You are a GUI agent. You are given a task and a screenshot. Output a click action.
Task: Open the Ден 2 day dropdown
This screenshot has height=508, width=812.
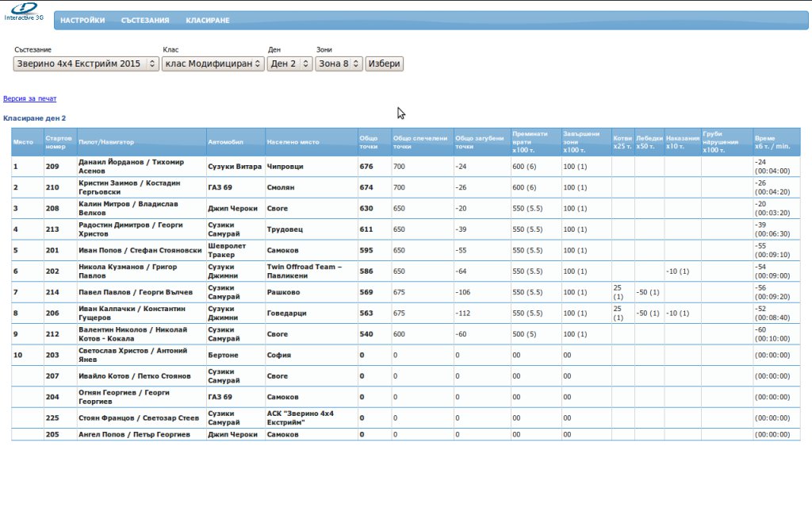[290, 63]
